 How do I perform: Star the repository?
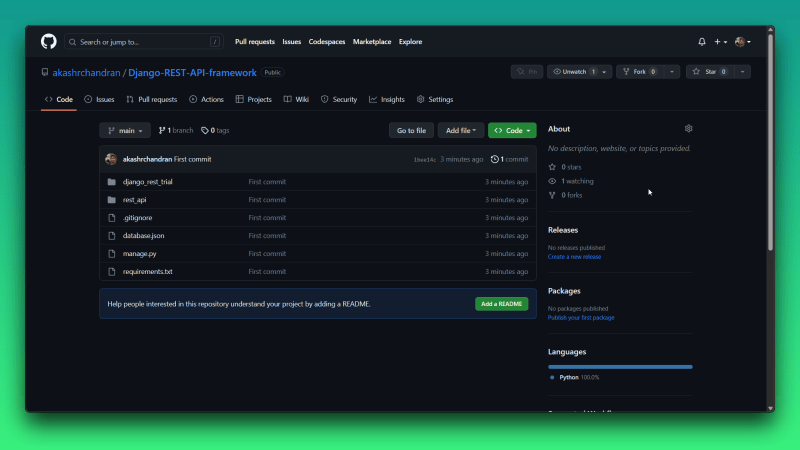click(x=710, y=72)
